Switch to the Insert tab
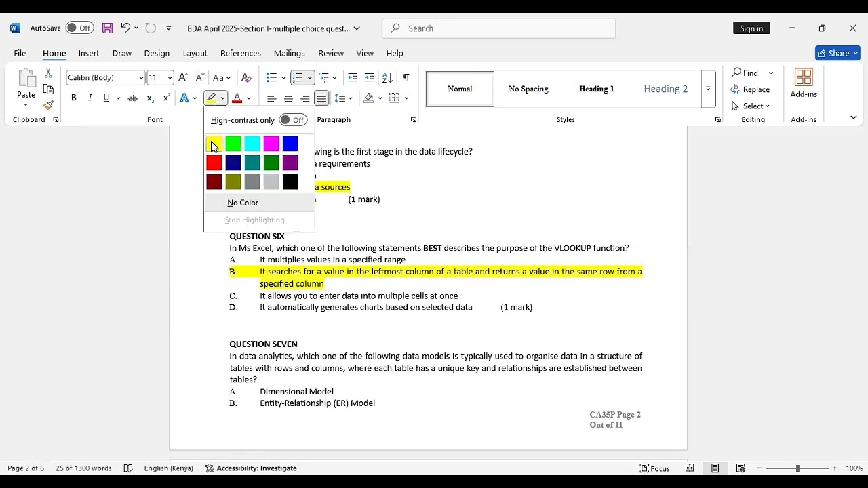 tap(89, 53)
